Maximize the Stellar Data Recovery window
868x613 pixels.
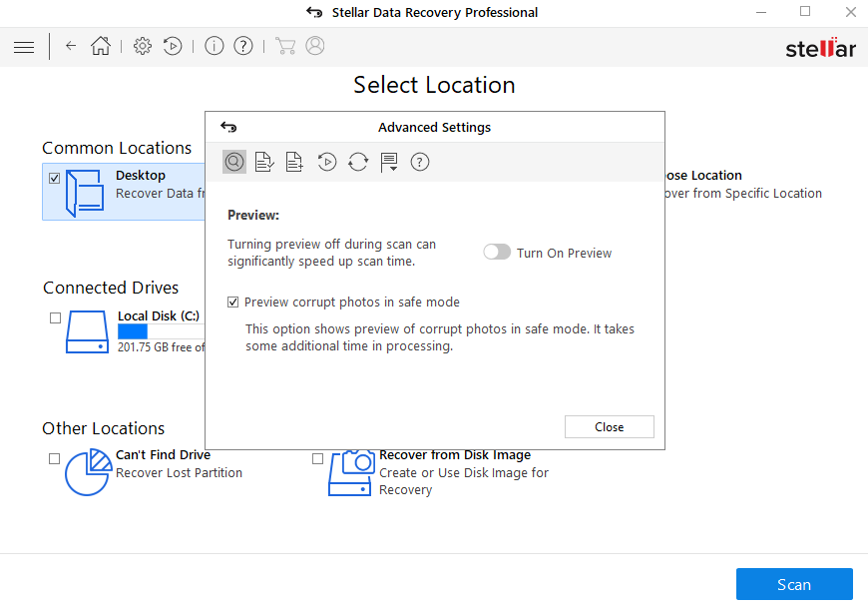click(x=805, y=12)
